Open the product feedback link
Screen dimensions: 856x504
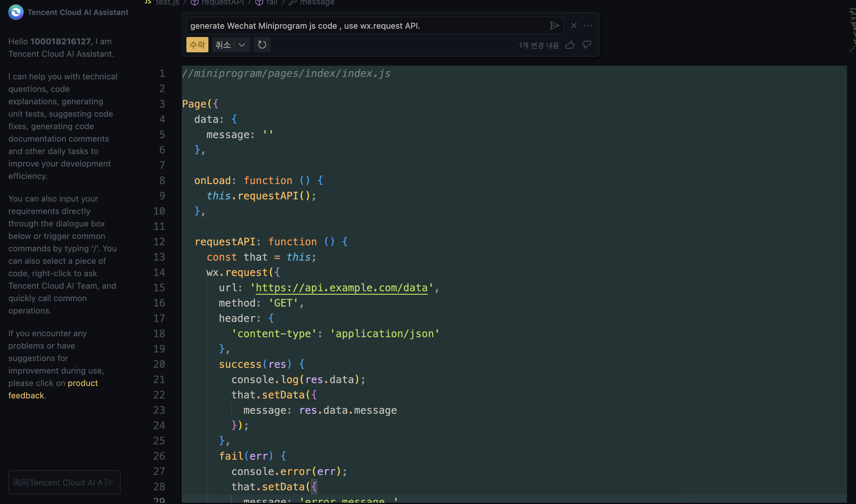(83, 383)
